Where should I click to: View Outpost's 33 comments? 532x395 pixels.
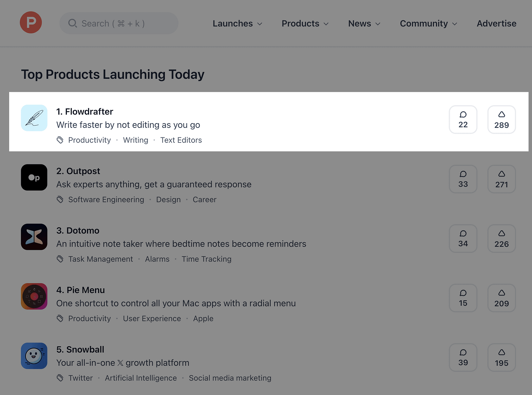(x=463, y=179)
